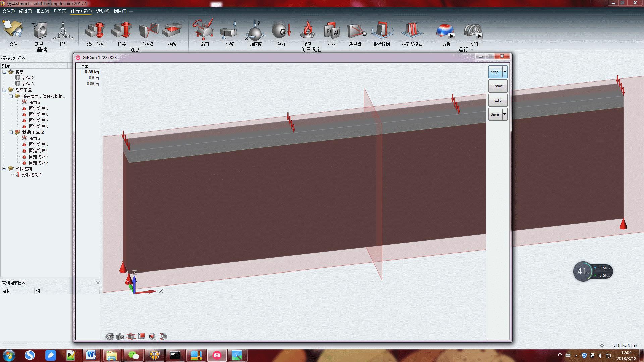Collapse the 载荷工况 2 tree node

click(x=11, y=132)
